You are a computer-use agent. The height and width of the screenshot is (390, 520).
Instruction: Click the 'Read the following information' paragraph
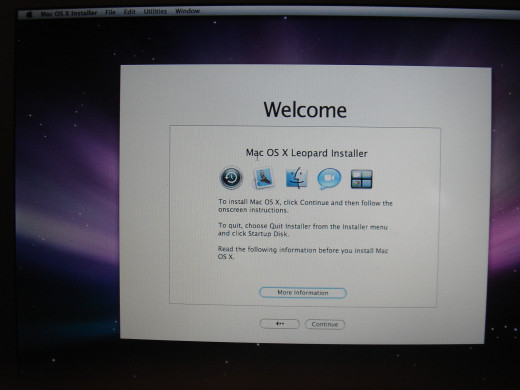pos(303,253)
